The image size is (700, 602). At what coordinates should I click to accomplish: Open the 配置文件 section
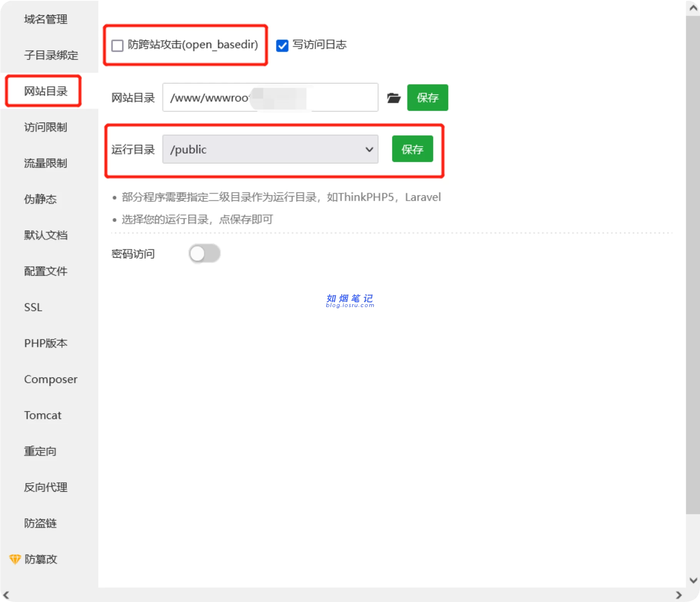pos(46,271)
